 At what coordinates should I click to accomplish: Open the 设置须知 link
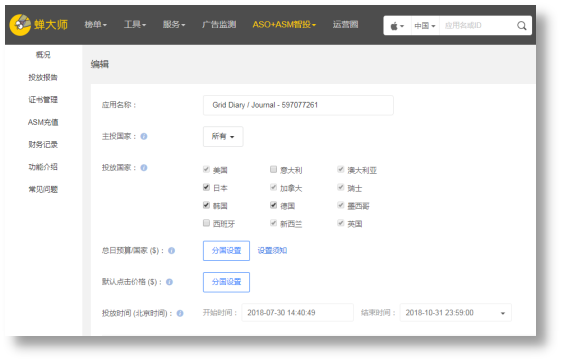point(272,251)
